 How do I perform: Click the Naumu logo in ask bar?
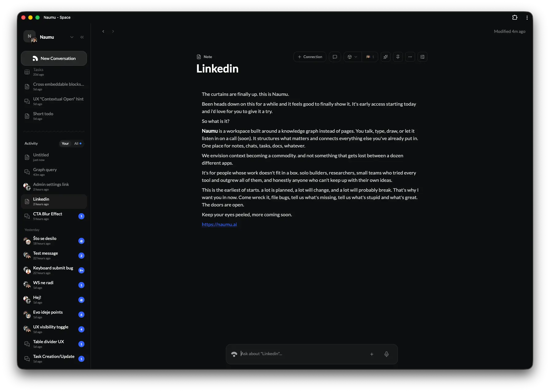click(234, 354)
